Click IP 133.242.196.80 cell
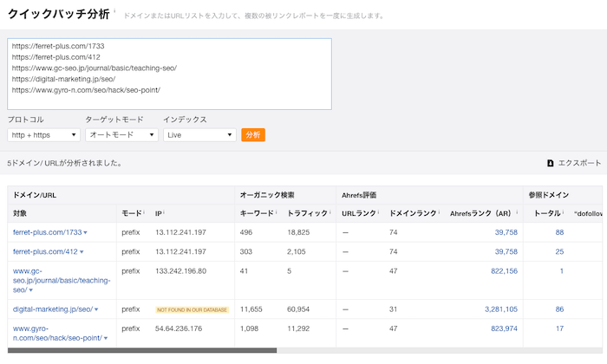Viewport: 607px width, 364px height. pos(180,270)
